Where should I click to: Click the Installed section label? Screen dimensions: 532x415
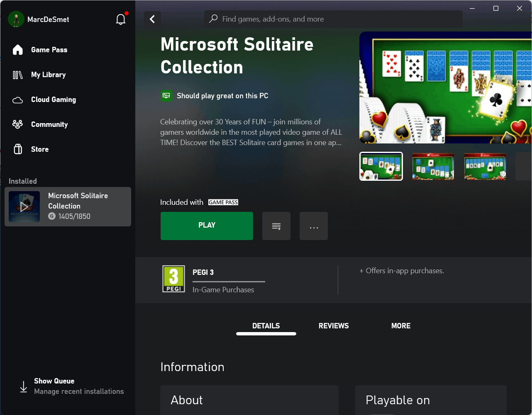point(23,181)
